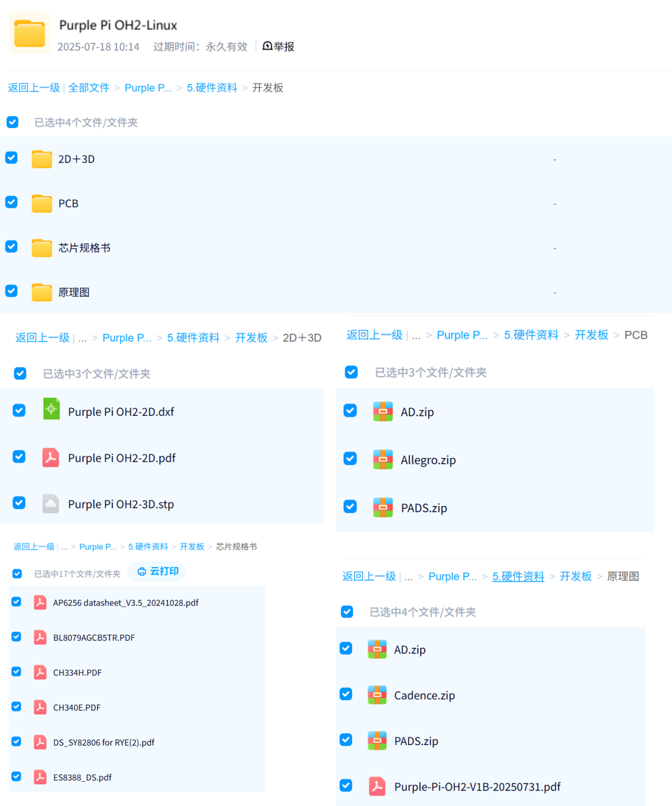Viewport: 672px width, 806px height.
Task: Click 5.硬件资料 in the top breadcrumb
Action: (x=212, y=88)
